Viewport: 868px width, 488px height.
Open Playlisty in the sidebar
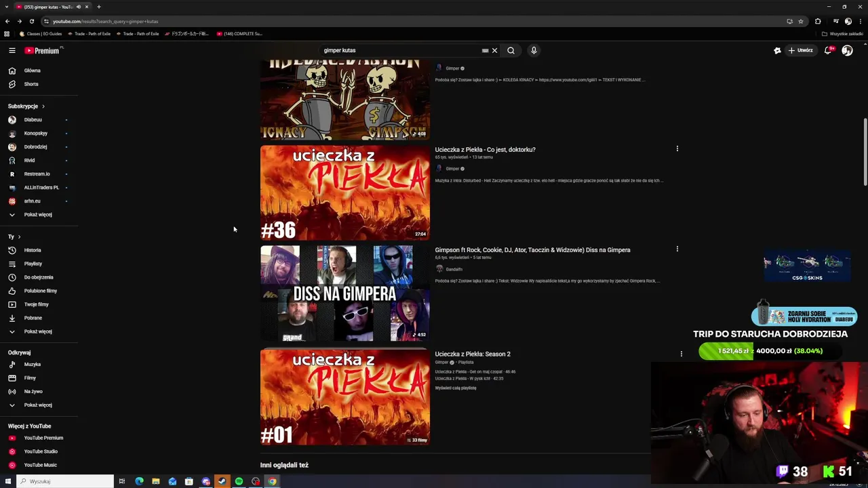click(33, 264)
